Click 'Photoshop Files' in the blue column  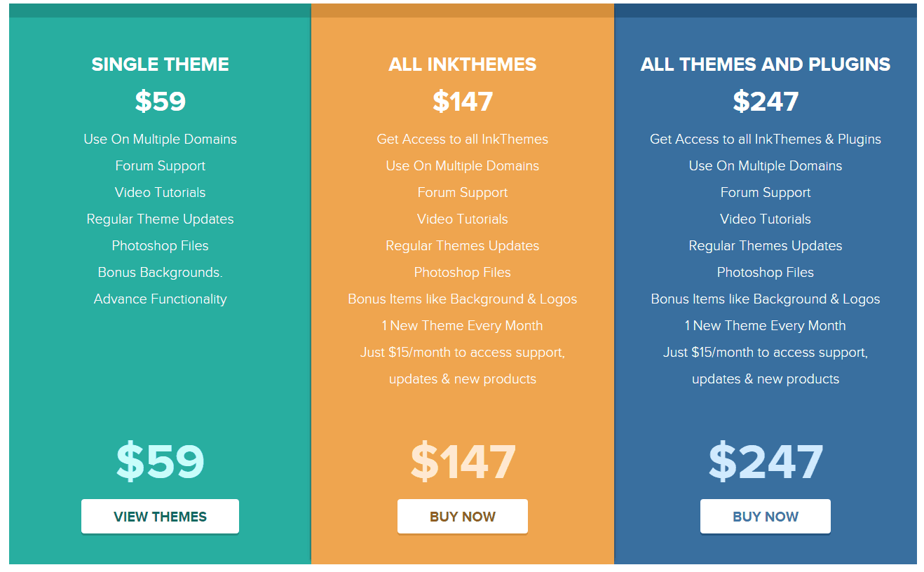point(766,273)
